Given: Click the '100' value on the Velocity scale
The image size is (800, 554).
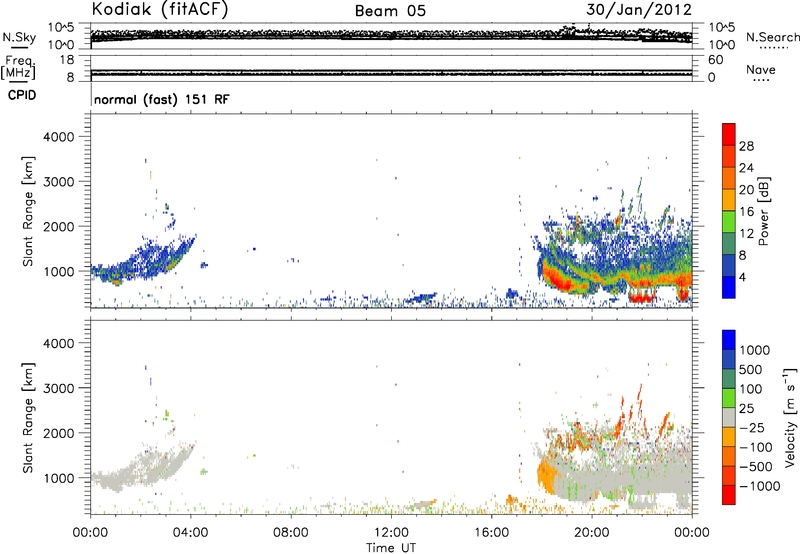Looking at the screenshot, I should [751, 389].
